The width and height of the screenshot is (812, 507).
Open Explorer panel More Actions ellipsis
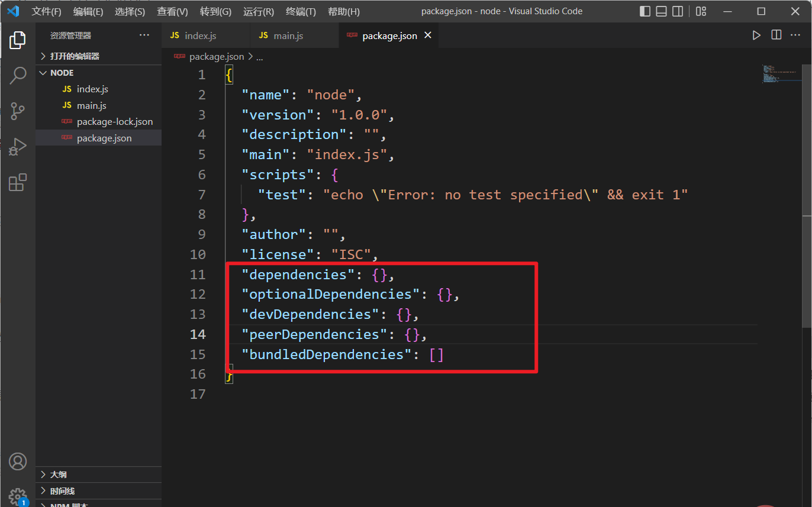(144, 35)
